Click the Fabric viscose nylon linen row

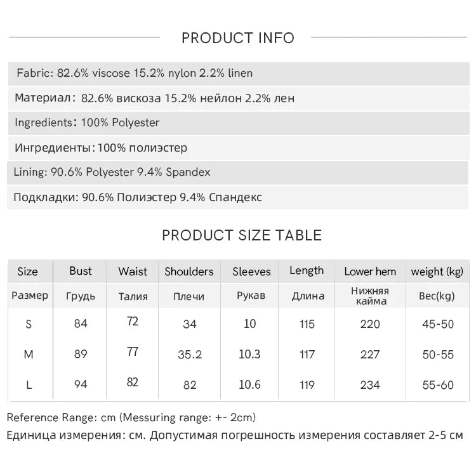[135, 73]
